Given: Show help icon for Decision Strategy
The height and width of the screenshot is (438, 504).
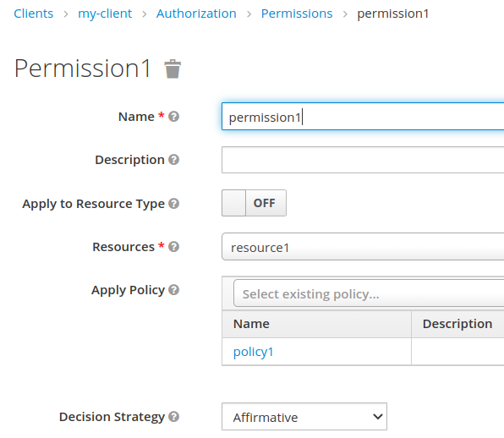Looking at the screenshot, I should [173, 417].
